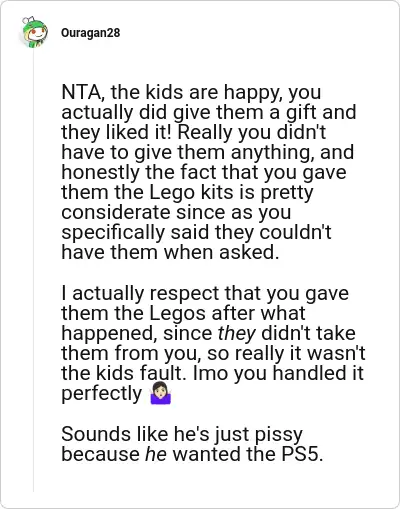Image resolution: width=400 pixels, height=509 pixels.
Task: Select the word "considerate" in the first paragraph
Action: point(116,212)
